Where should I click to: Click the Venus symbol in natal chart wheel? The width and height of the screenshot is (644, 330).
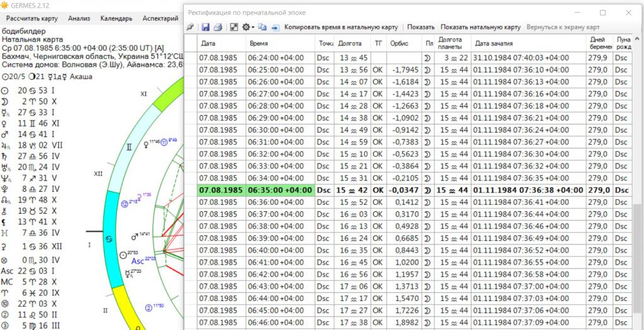pos(145,145)
